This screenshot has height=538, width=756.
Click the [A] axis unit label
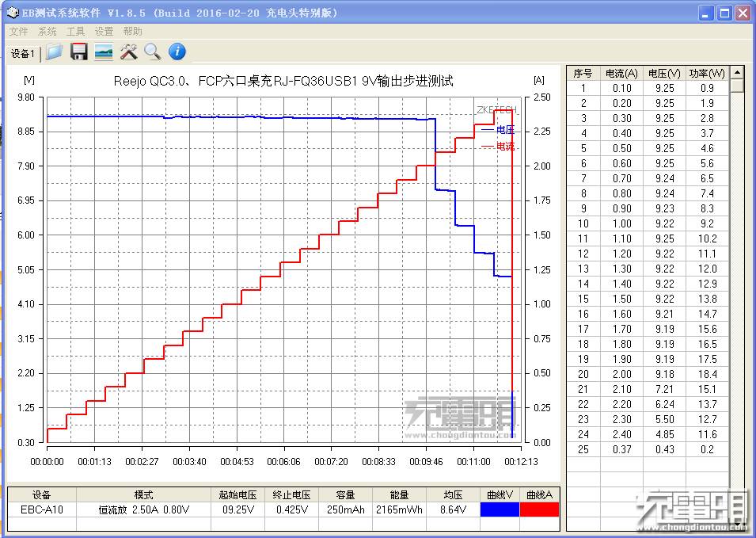coord(539,80)
